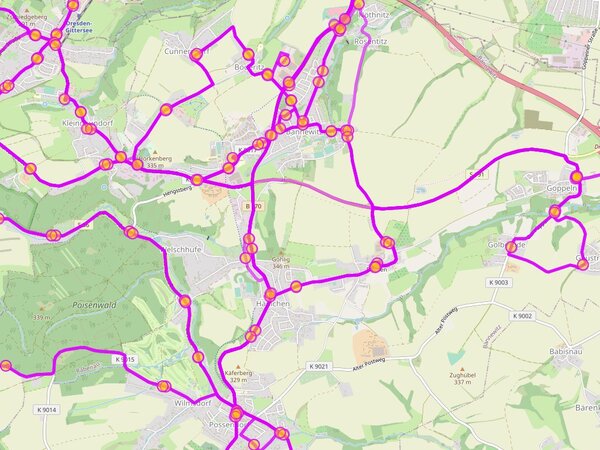Click the orange stop marker at Goppeln
Image resolution: width=600 pixels, height=450 pixels.
(x=577, y=177)
